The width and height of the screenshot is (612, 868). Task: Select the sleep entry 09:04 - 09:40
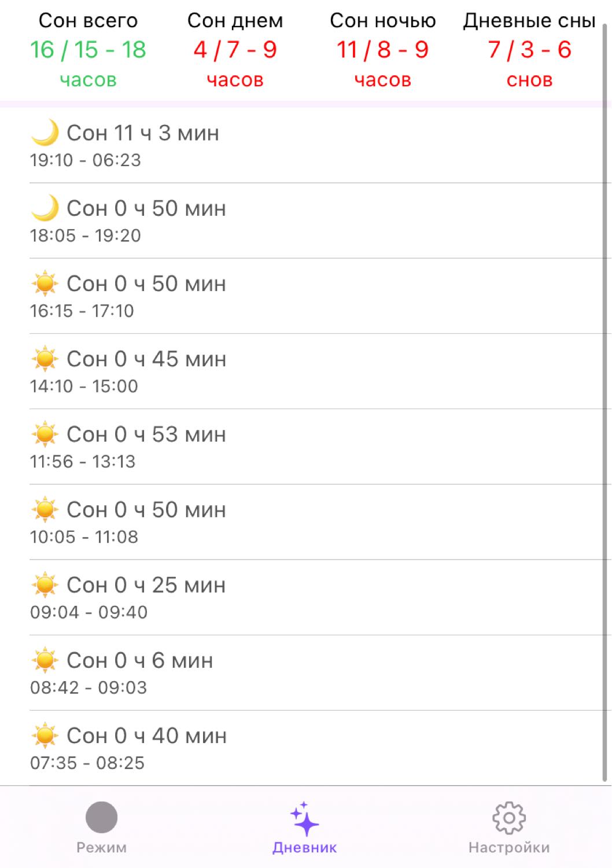[x=320, y=597]
